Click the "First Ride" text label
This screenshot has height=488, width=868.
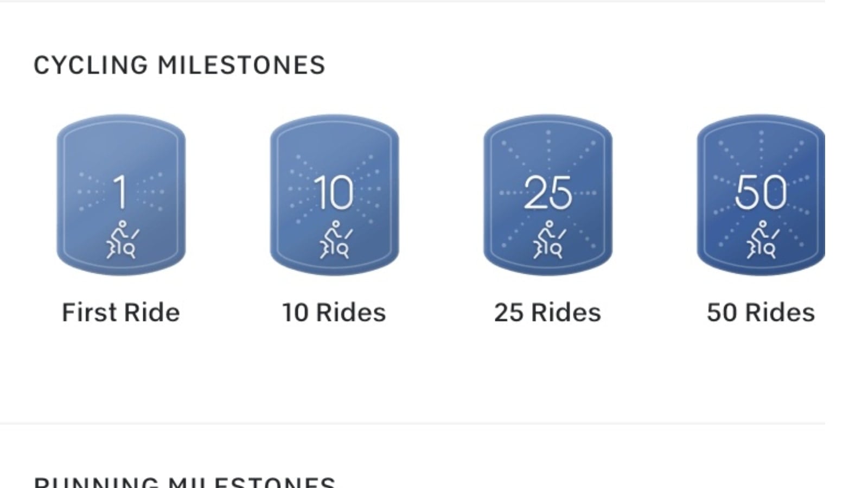(x=121, y=313)
